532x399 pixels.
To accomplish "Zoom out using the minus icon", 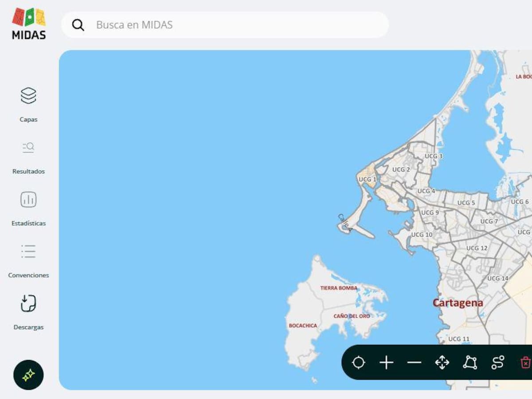I will 414,363.
